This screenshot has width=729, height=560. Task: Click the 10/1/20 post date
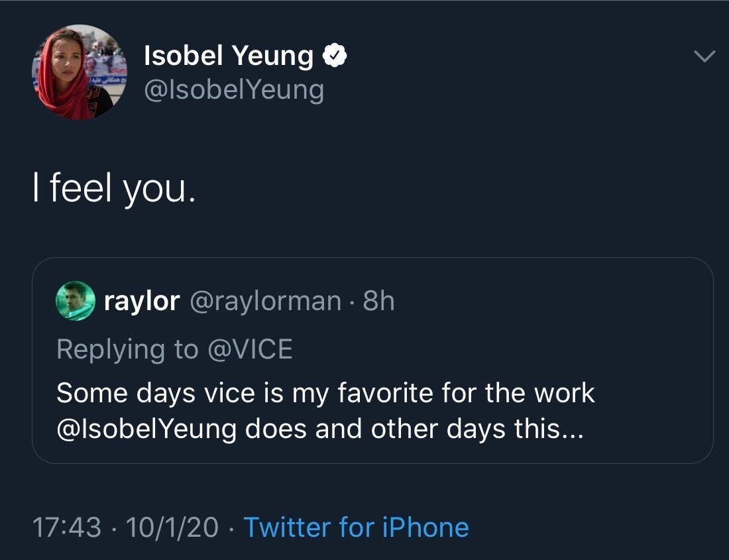(x=172, y=528)
